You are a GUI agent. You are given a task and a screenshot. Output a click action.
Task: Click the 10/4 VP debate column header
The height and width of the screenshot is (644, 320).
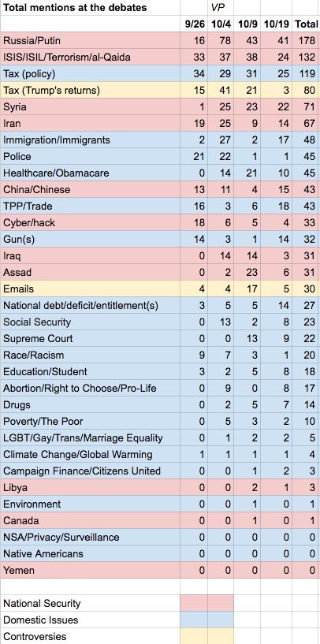221,24
